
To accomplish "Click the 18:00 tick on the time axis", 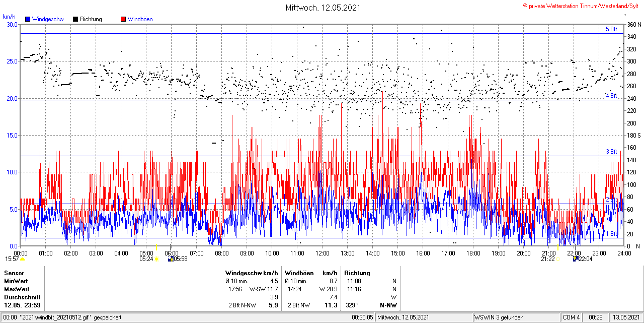I will [473, 253].
